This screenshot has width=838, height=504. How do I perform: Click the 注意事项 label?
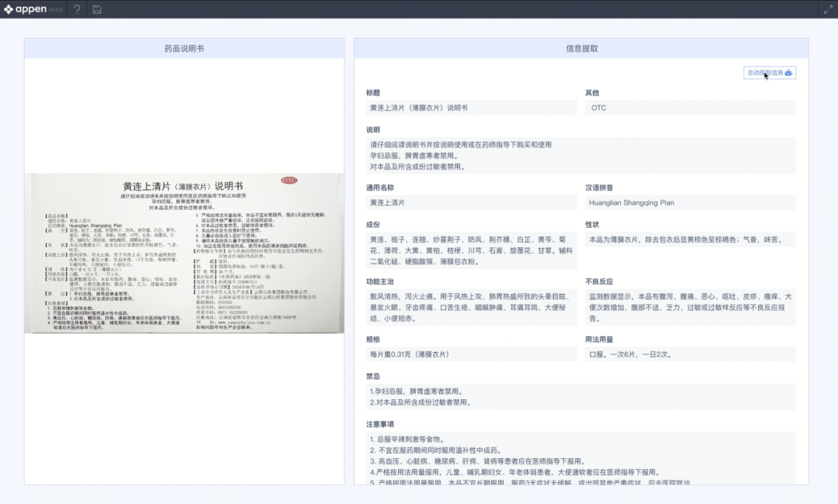tap(380, 424)
